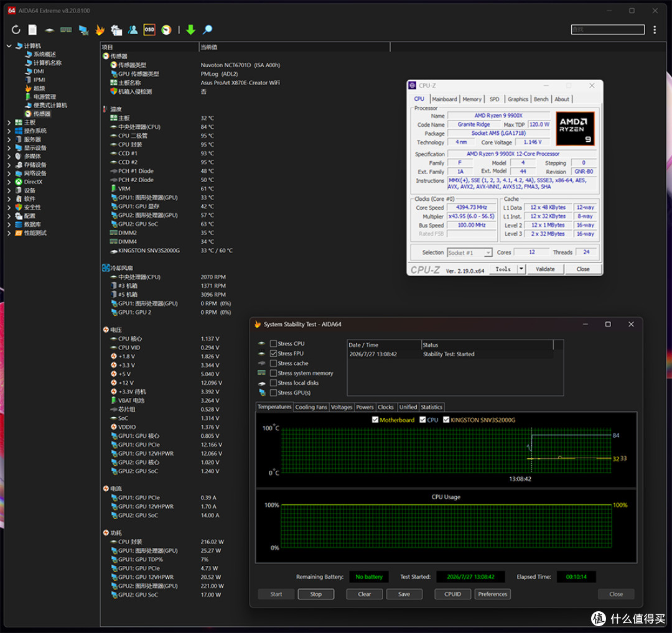Click the sensor gauge toolbar icon

click(x=166, y=30)
